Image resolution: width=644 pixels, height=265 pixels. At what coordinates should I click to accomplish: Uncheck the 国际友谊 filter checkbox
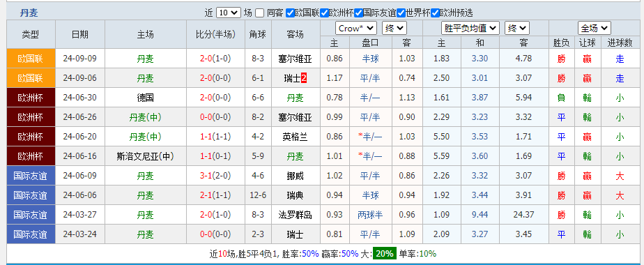click(x=358, y=13)
